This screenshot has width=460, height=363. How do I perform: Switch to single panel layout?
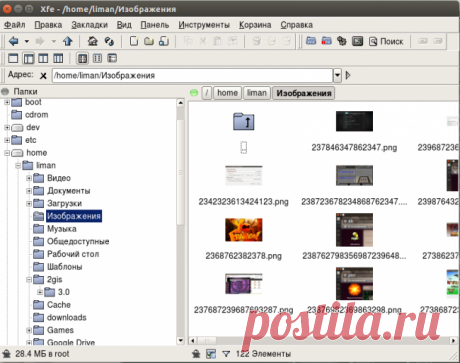(13, 59)
